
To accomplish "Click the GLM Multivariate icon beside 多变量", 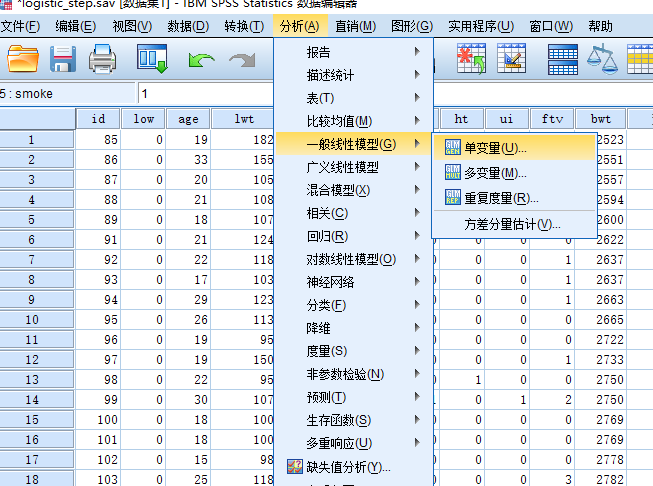I will point(453,172).
